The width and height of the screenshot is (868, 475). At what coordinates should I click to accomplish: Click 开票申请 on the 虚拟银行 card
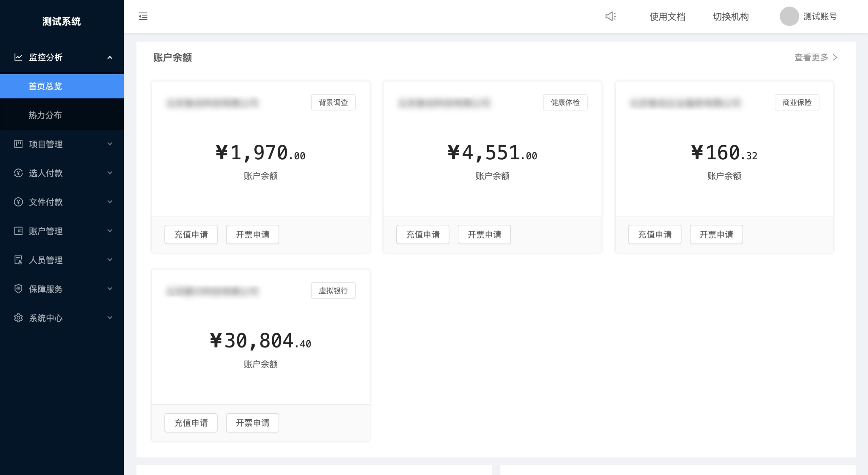tap(253, 422)
